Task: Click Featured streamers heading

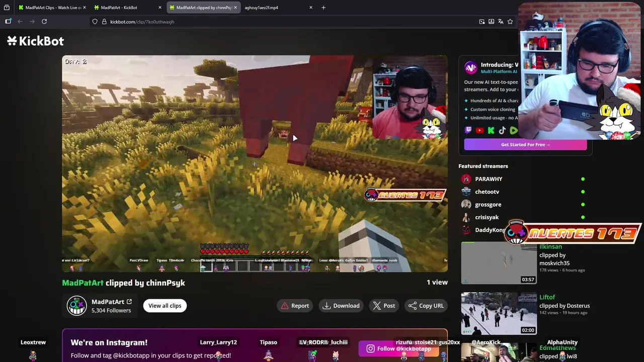Action: tap(483, 166)
